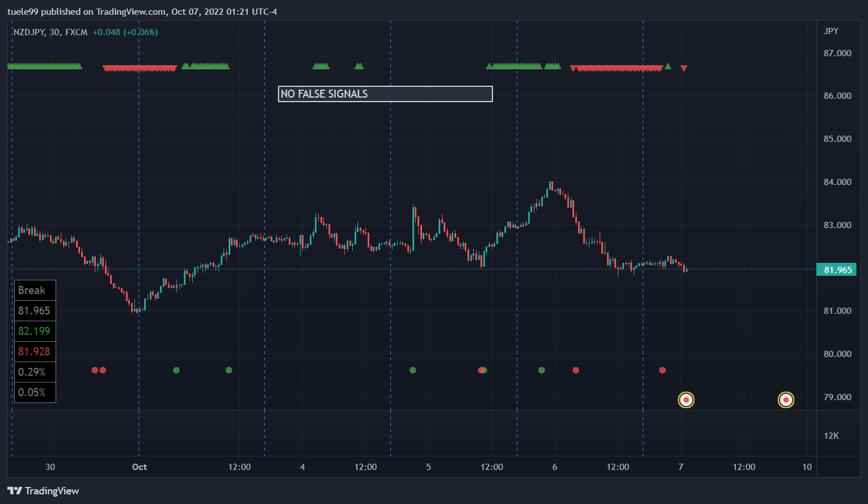The image size is (868, 504).
Task: Click the Oct label on the time axis
Action: point(140,467)
